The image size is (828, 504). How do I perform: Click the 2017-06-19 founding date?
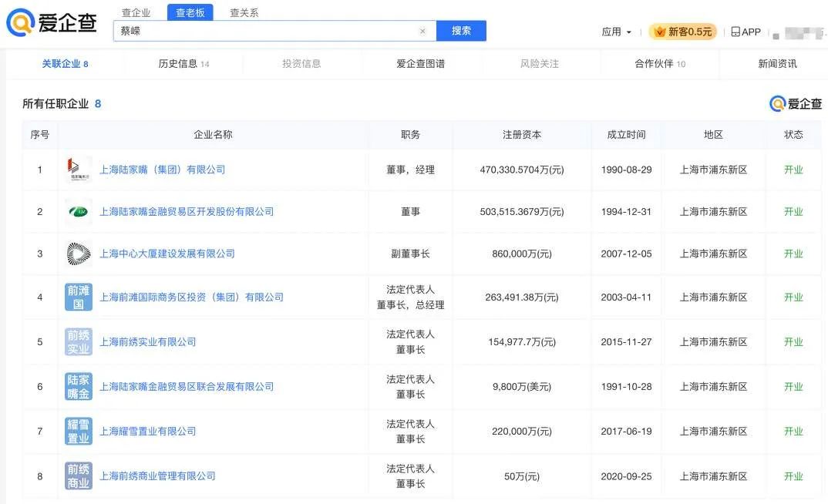626,431
